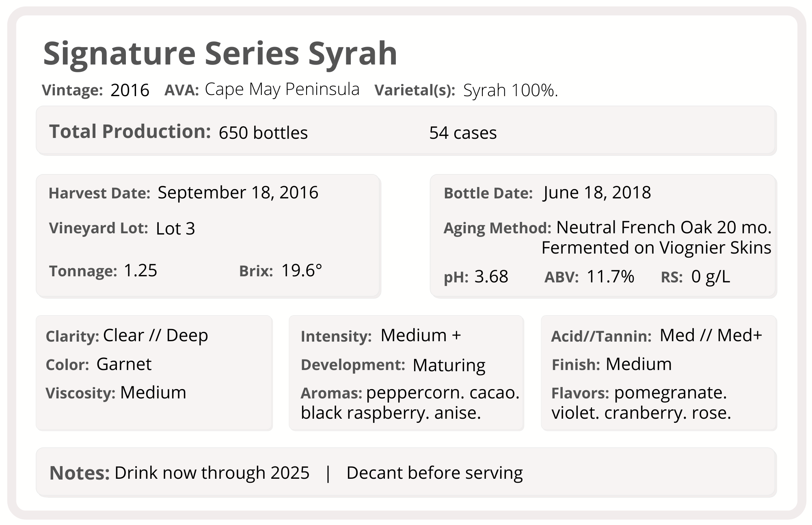Select the harvest date September 18, 2016
The height and width of the screenshot is (525, 812).
coord(238,193)
